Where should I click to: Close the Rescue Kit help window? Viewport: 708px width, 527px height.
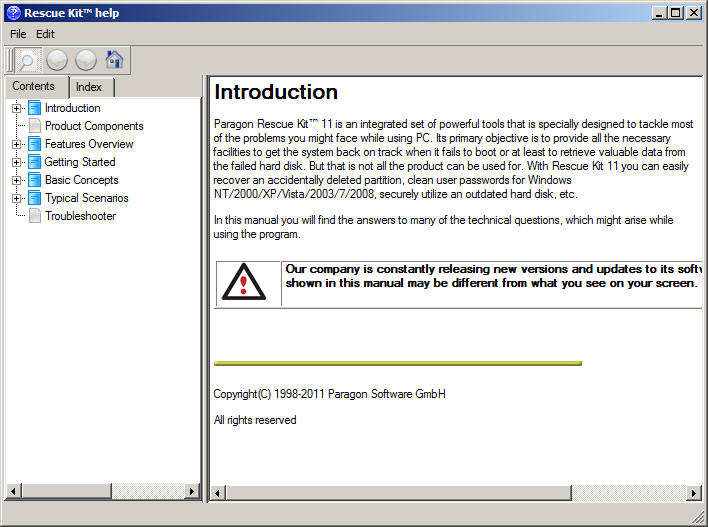point(694,13)
